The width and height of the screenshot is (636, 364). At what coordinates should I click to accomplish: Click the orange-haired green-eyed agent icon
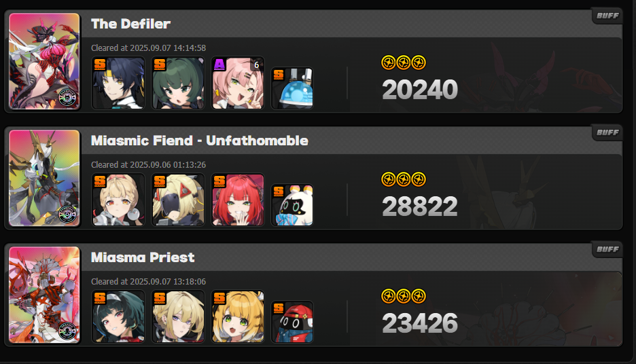pos(238,316)
